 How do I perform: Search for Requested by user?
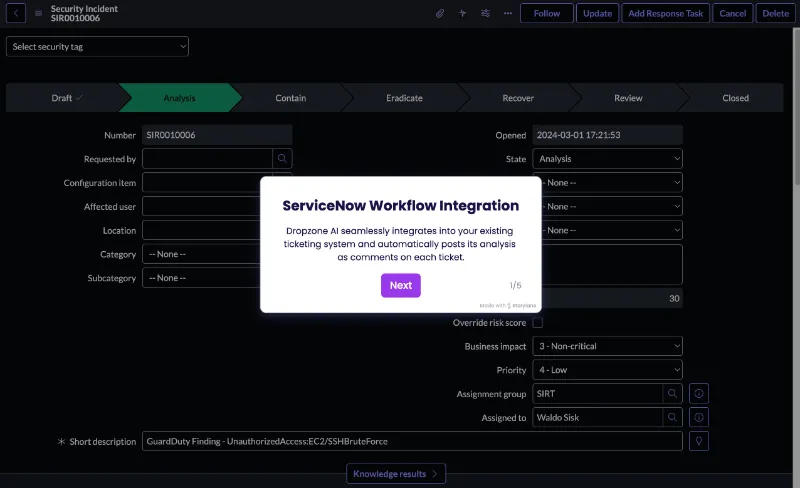click(x=282, y=159)
